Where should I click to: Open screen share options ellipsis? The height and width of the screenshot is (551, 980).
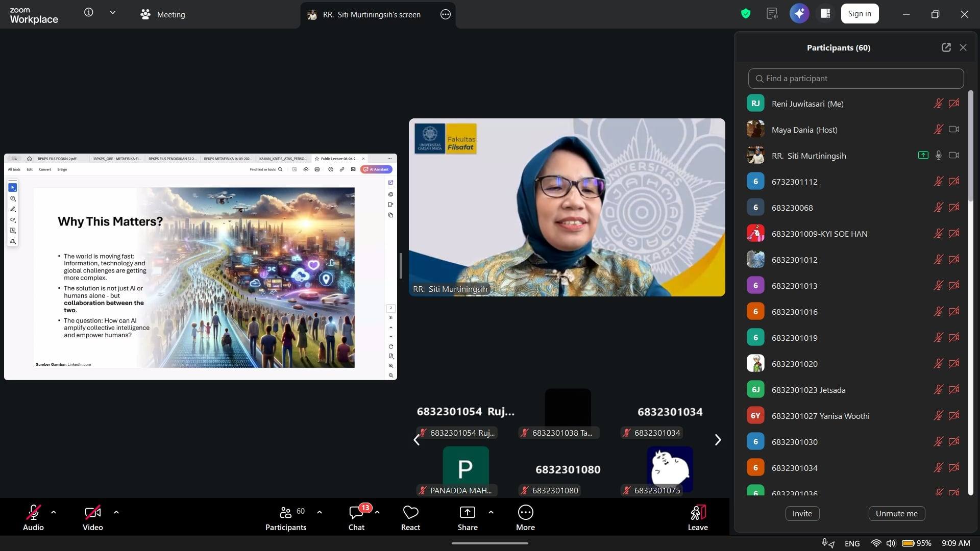coord(445,14)
